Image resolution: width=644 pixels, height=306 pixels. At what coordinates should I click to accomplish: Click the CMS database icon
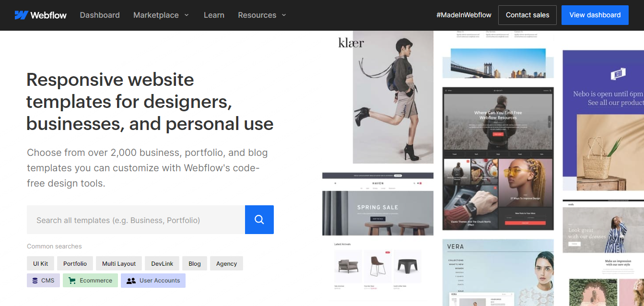(x=35, y=281)
